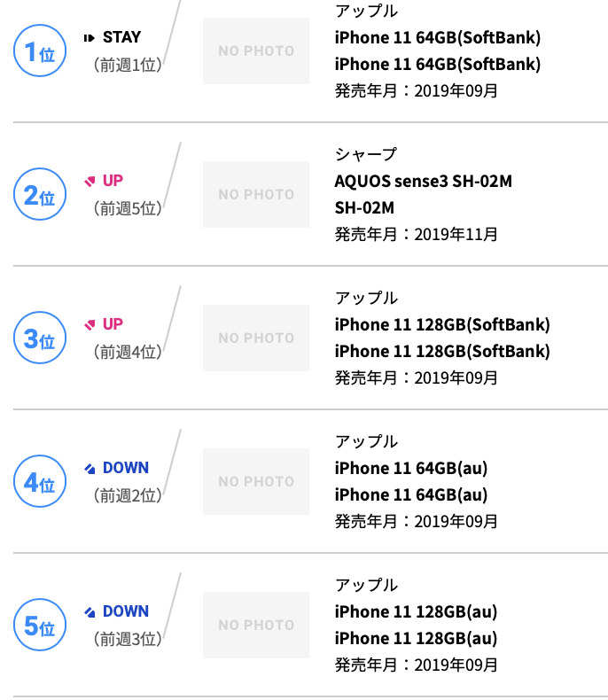Open the iPhone 11 128GB(SoftBank) product link
Image resolution: width=608 pixels, height=700 pixels.
[x=442, y=324]
